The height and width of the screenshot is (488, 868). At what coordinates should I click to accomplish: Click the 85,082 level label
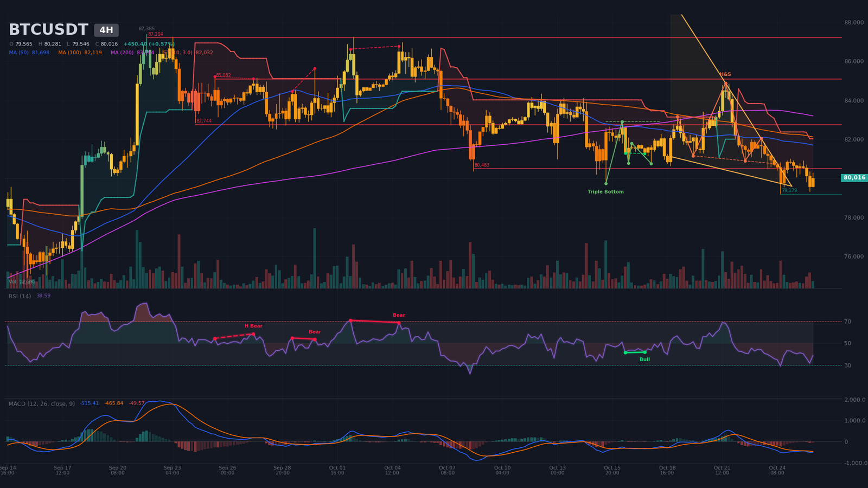click(224, 75)
